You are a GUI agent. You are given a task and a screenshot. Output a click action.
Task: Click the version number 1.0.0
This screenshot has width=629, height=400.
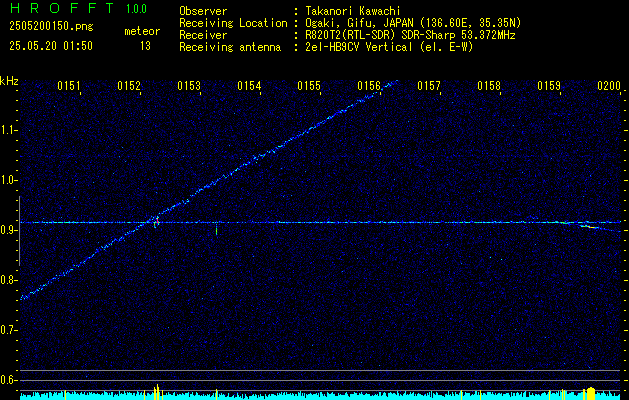click(x=136, y=8)
